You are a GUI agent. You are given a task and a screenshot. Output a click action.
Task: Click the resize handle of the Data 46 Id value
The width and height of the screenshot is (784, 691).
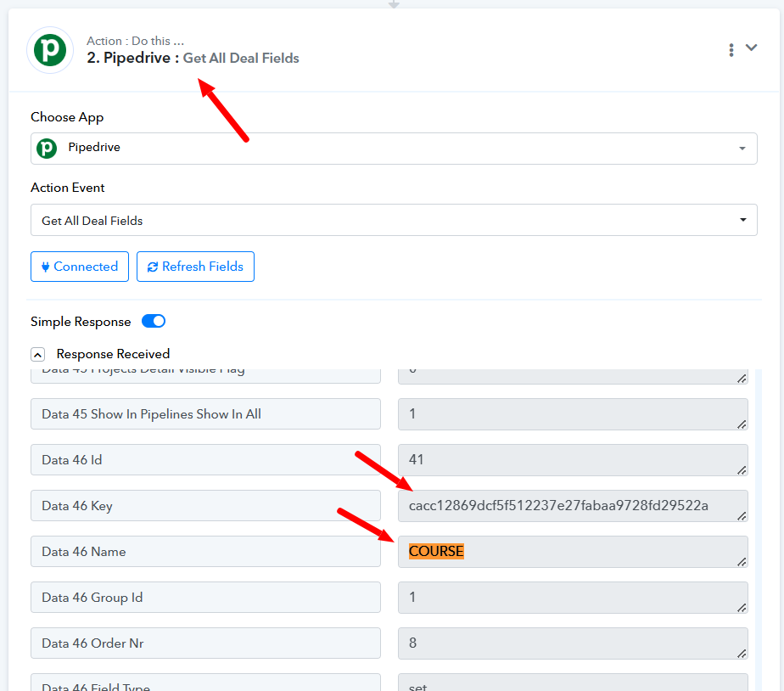pyautogui.click(x=742, y=470)
